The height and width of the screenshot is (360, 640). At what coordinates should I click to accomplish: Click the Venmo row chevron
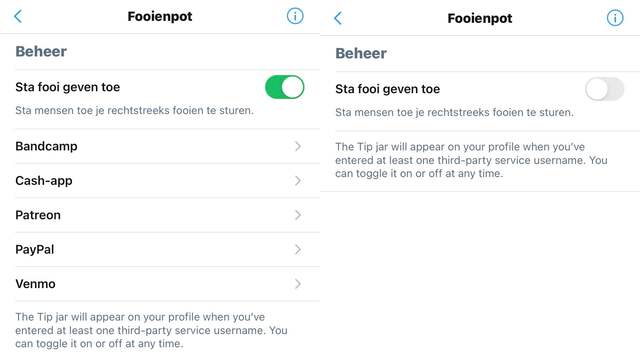pyautogui.click(x=298, y=284)
